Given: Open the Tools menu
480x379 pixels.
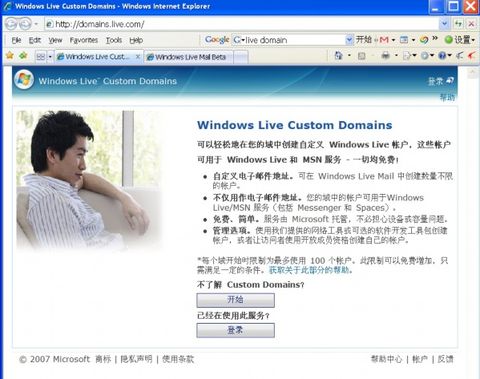Looking at the screenshot, I should tap(114, 40).
